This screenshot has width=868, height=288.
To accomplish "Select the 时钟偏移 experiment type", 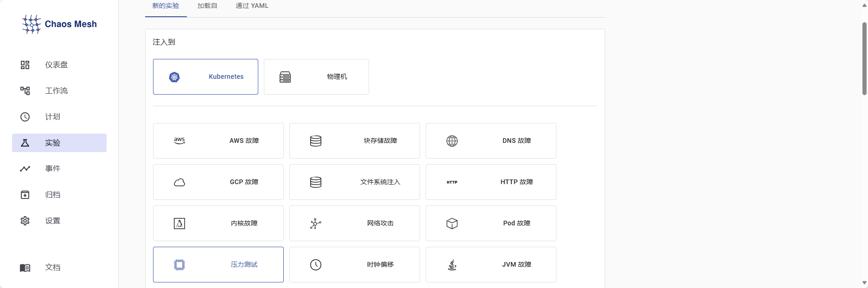I will tap(355, 265).
